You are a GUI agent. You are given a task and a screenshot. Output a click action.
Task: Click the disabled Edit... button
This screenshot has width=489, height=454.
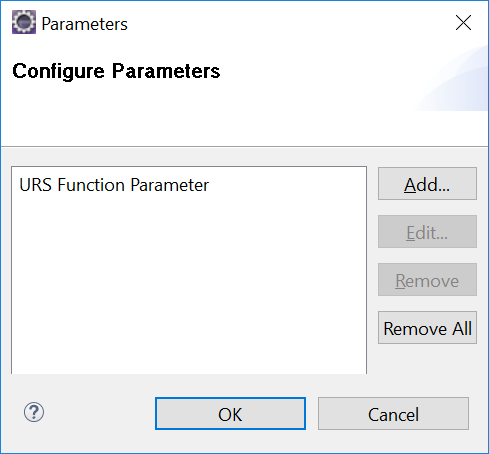[x=427, y=232]
